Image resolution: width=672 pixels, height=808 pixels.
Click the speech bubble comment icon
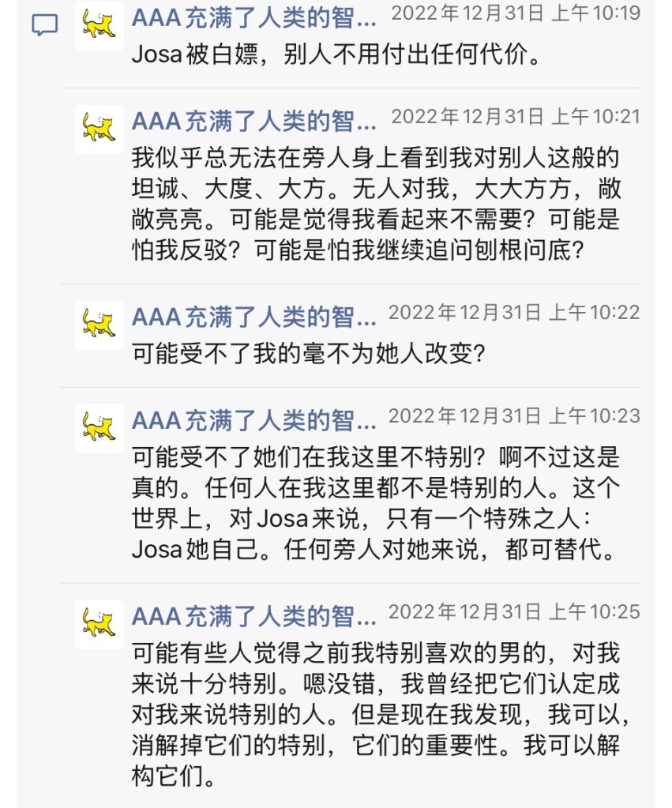pos(44,24)
